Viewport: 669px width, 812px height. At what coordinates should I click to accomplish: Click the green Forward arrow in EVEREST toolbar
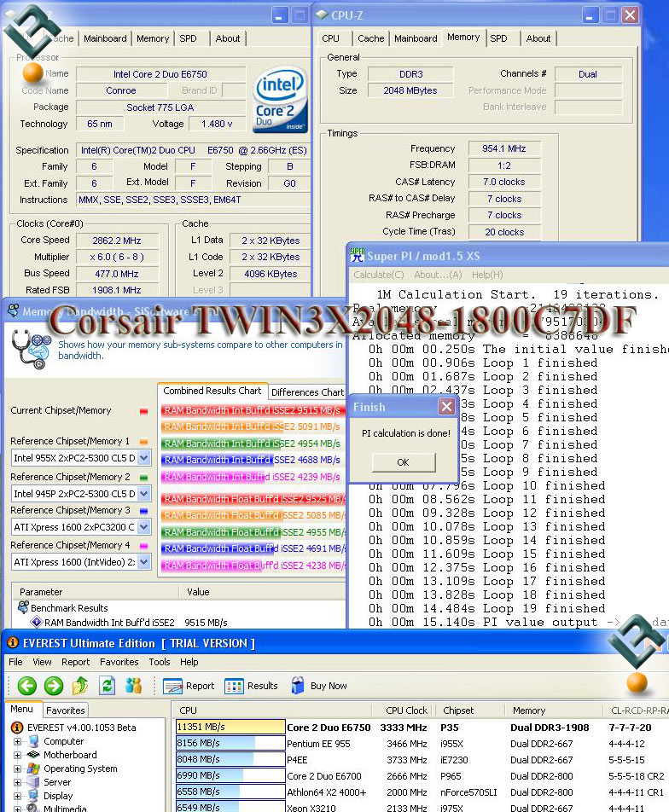tap(54, 686)
